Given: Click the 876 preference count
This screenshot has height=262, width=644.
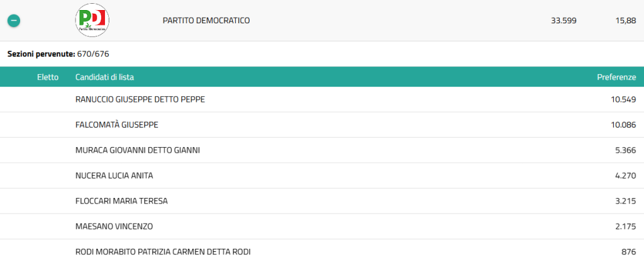Looking at the screenshot, I should (x=628, y=252).
